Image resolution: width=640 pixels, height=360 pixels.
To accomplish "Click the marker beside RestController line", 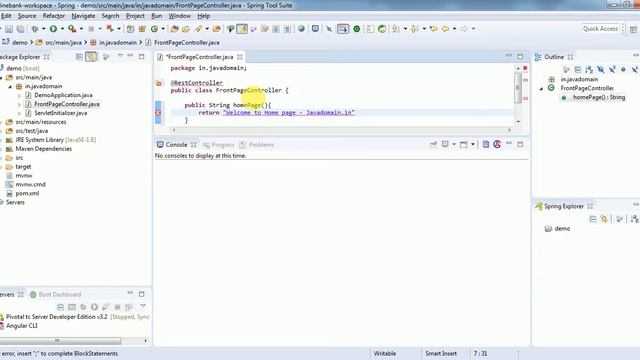I will coord(158,83).
